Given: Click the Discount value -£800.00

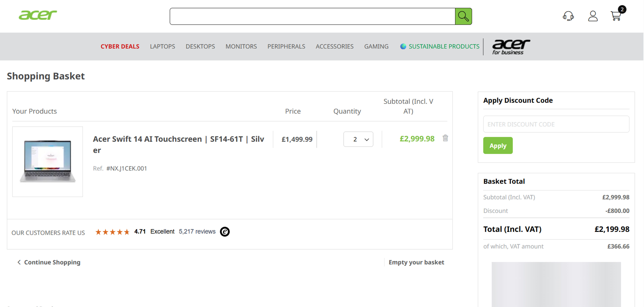Looking at the screenshot, I should 617,211.
